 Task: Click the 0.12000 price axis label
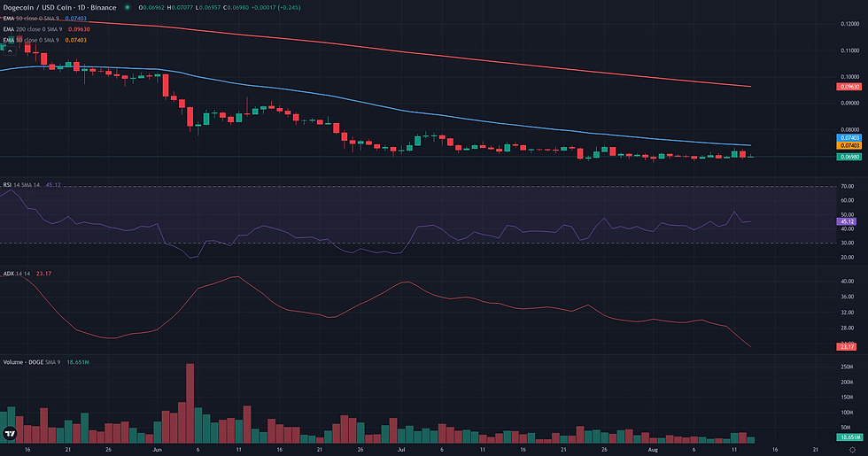(849, 24)
